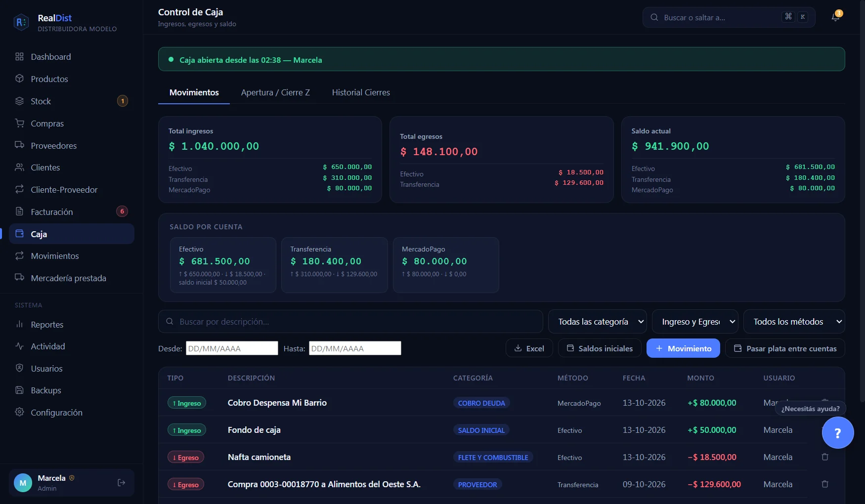Open Facturación in the sidebar

pos(72,212)
